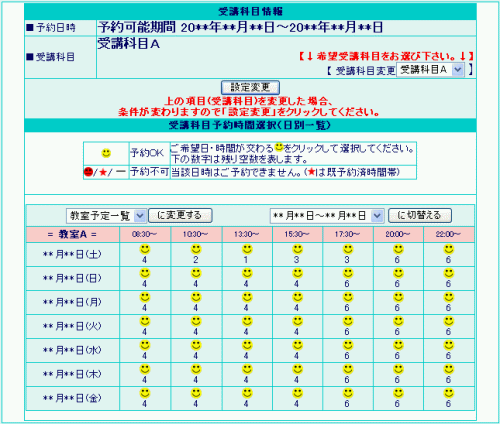Image resolution: width=500 pixels, height=424 pixels.
Task: Select Wednesday (水) 10:30 smiley slot
Action: coord(196,345)
